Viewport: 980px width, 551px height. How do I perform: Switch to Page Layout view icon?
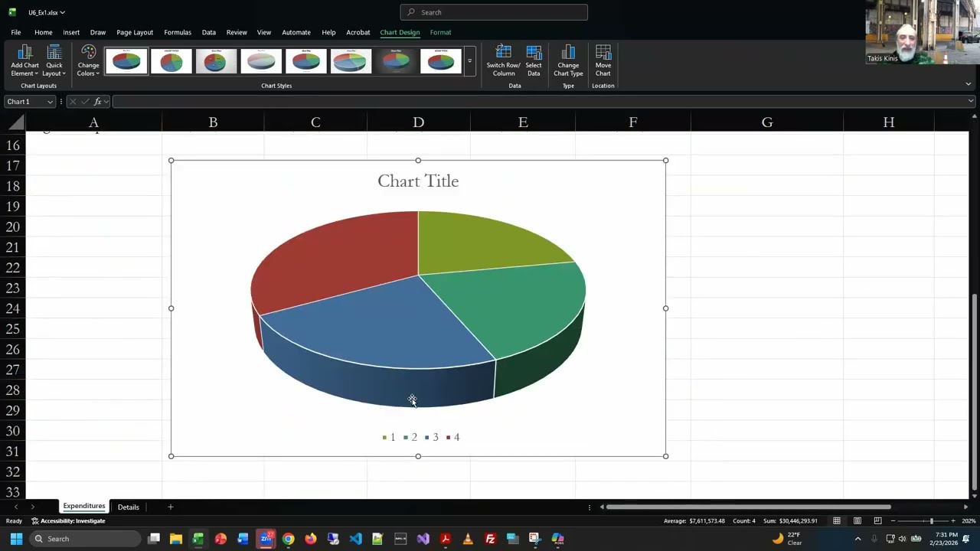[857, 521]
